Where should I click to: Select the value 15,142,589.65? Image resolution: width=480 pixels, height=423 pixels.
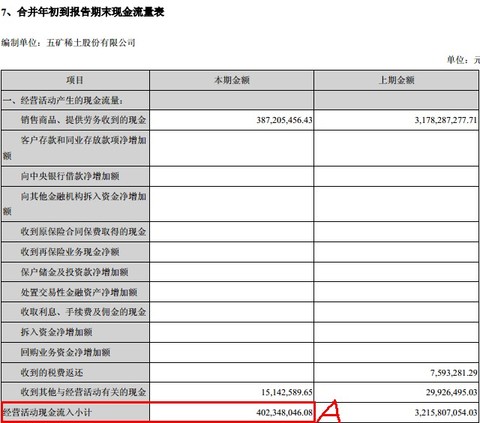(287, 392)
